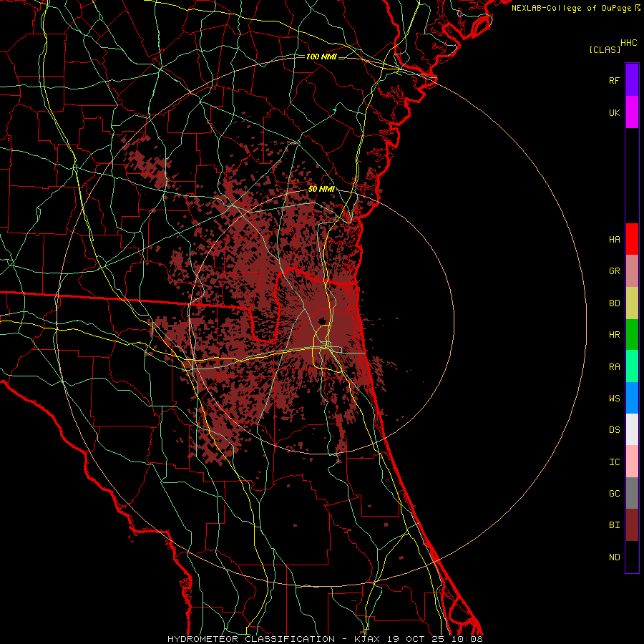644x644 pixels.
Task: Click the 'RA' legend label
Action: coord(615,367)
